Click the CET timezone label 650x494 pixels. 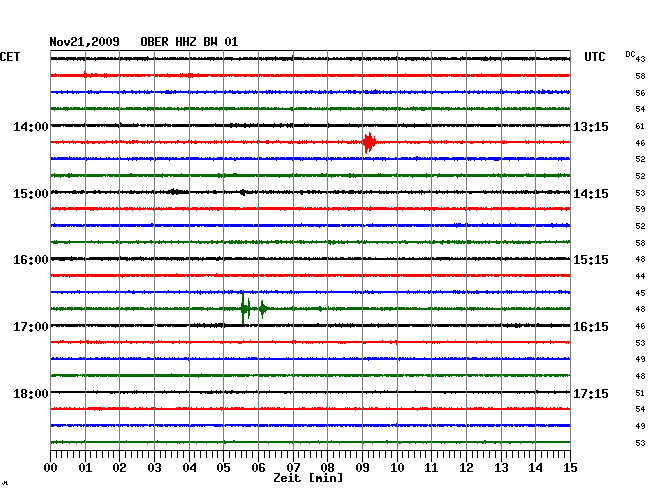tap(10, 57)
